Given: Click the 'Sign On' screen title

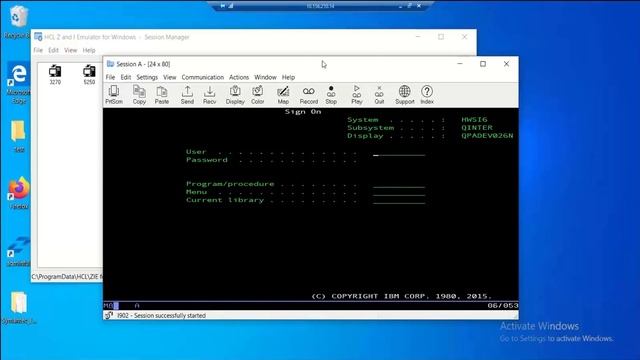Looking at the screenshot, I should (303, 111).
